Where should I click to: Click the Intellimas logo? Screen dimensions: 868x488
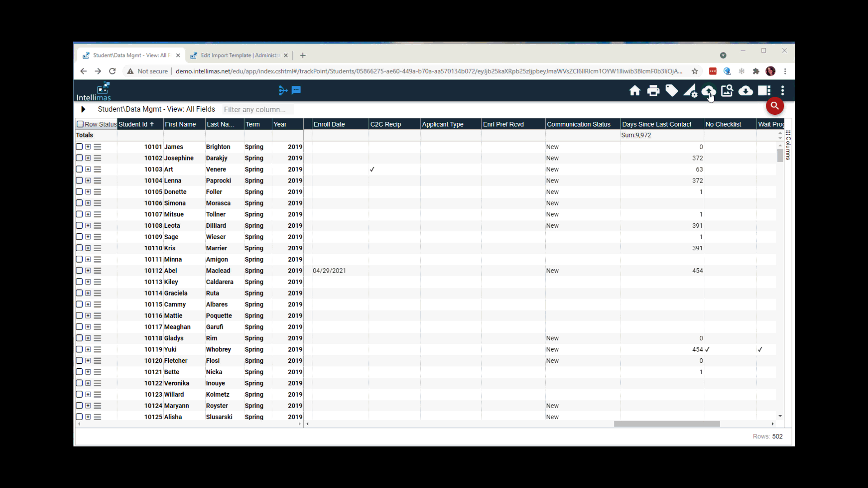[x=94, y=91]
